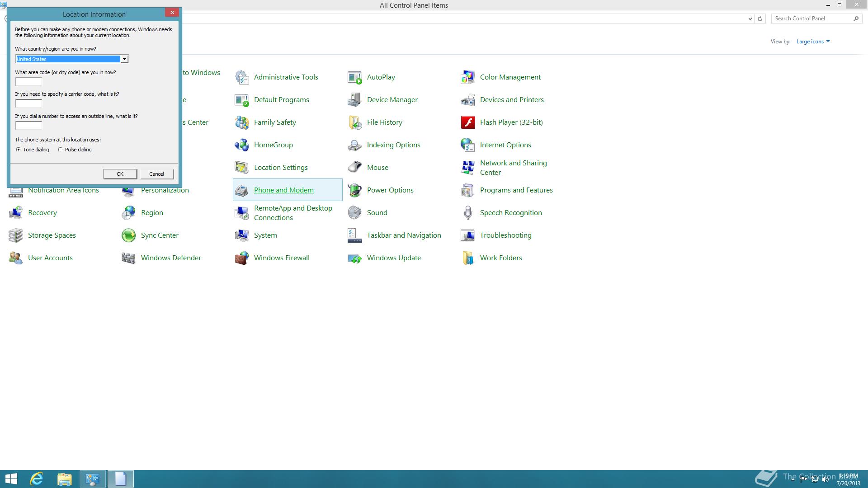Image resolution: width=868 pixels, height=488 pixels.
Task: Confirm with the OK button
Action: [120, 174]
